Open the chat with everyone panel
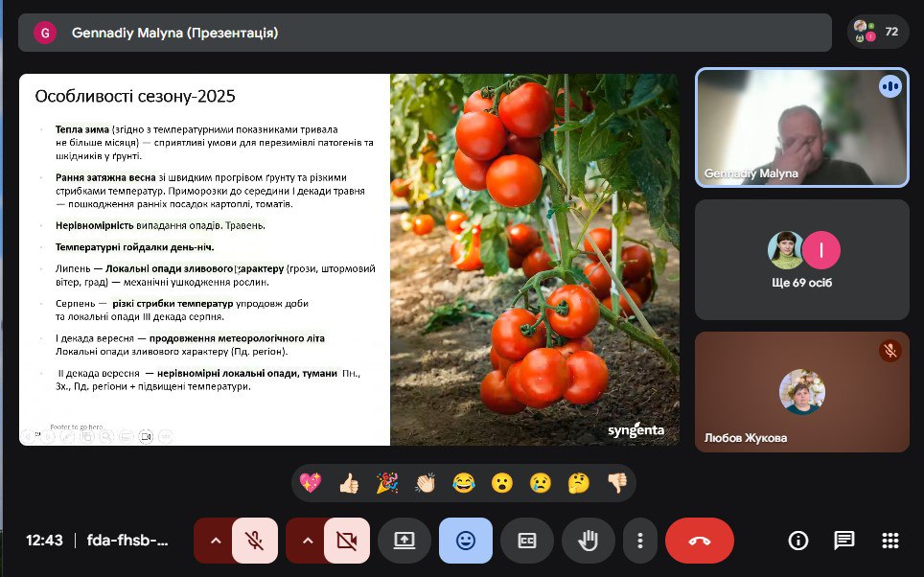 pos(843,541)
